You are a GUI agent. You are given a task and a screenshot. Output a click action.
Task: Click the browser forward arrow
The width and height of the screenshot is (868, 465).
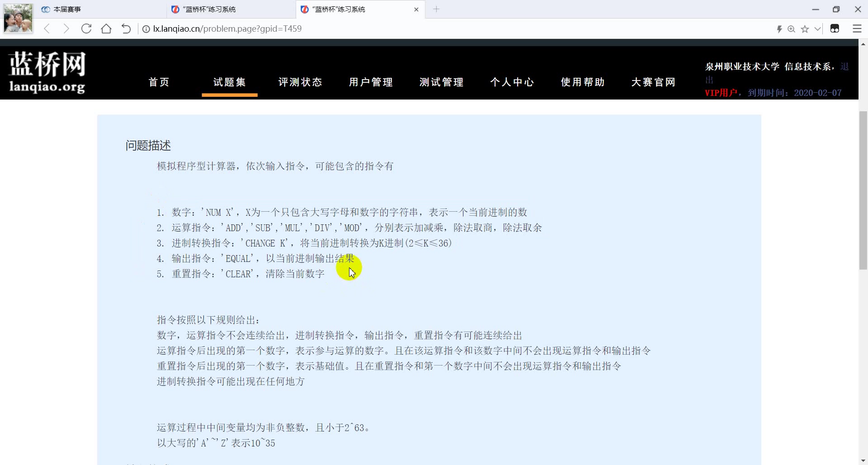(x=66, y=29)
